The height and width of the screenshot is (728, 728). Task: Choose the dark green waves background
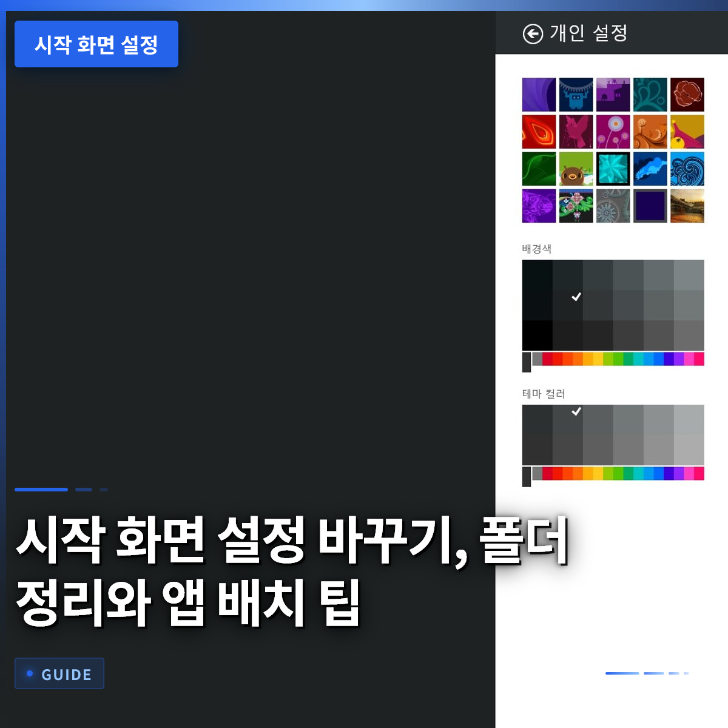coord(539,169)
